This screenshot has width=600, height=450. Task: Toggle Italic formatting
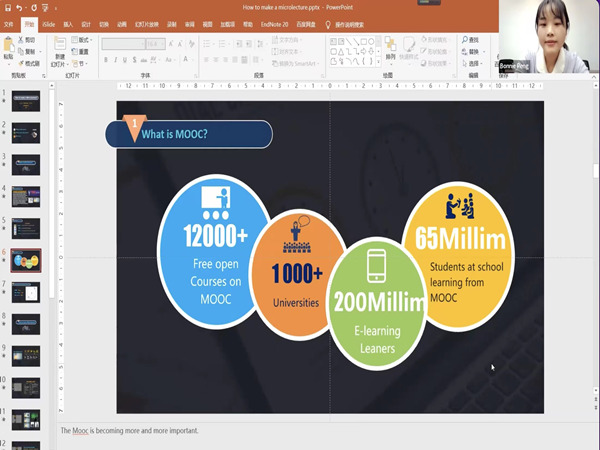tap(114, 60)
